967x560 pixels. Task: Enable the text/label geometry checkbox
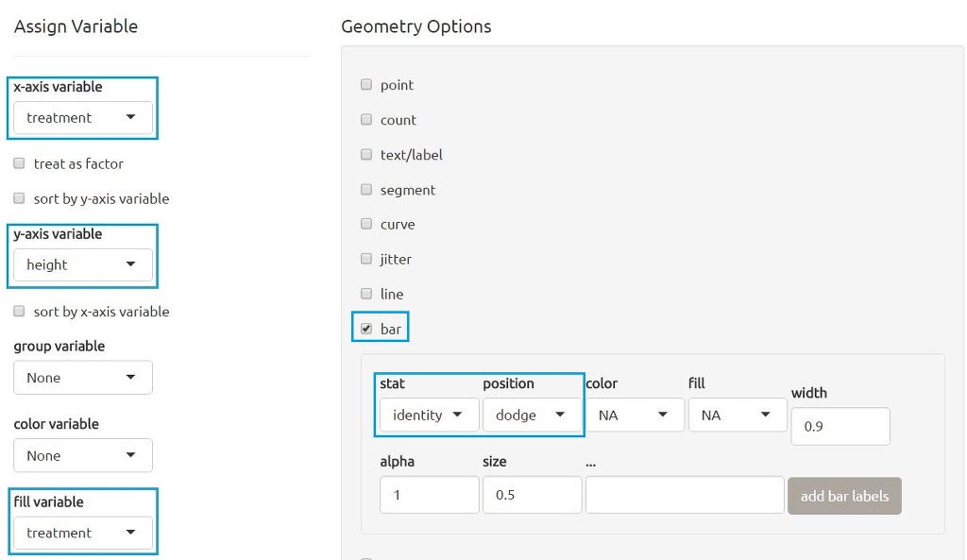tap(366, 155)
